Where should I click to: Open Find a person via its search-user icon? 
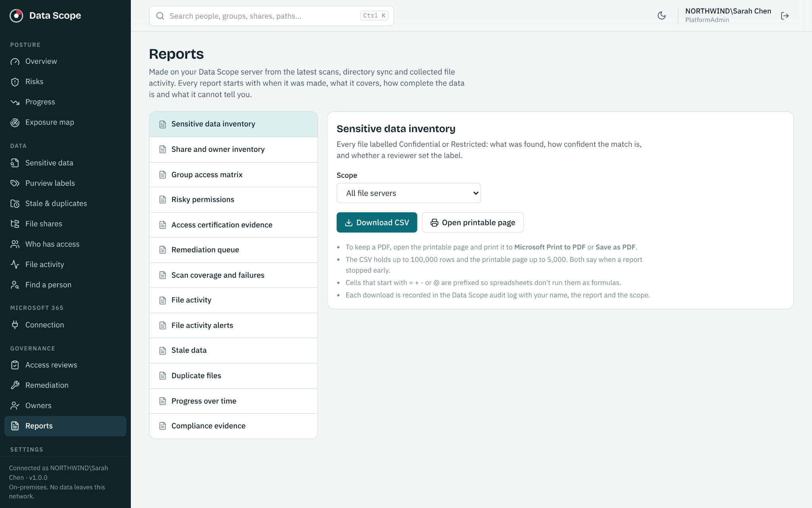[x=15, y=285]
